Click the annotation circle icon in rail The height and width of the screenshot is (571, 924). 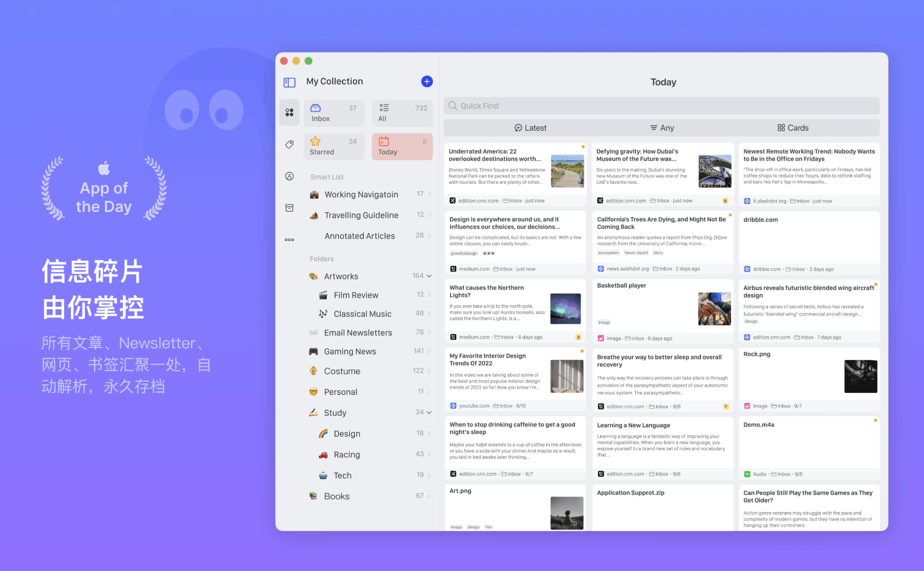point(289,176)
